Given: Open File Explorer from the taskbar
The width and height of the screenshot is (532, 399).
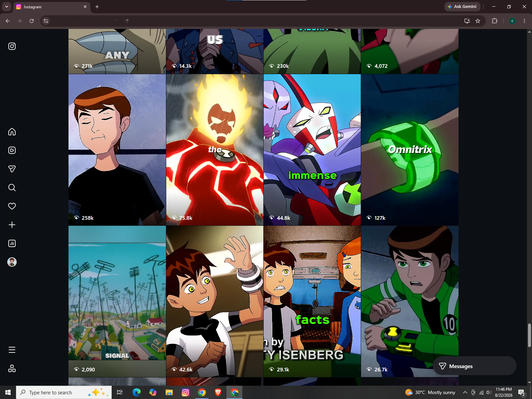Looking at the screenshot, I should tap(169, 392).
